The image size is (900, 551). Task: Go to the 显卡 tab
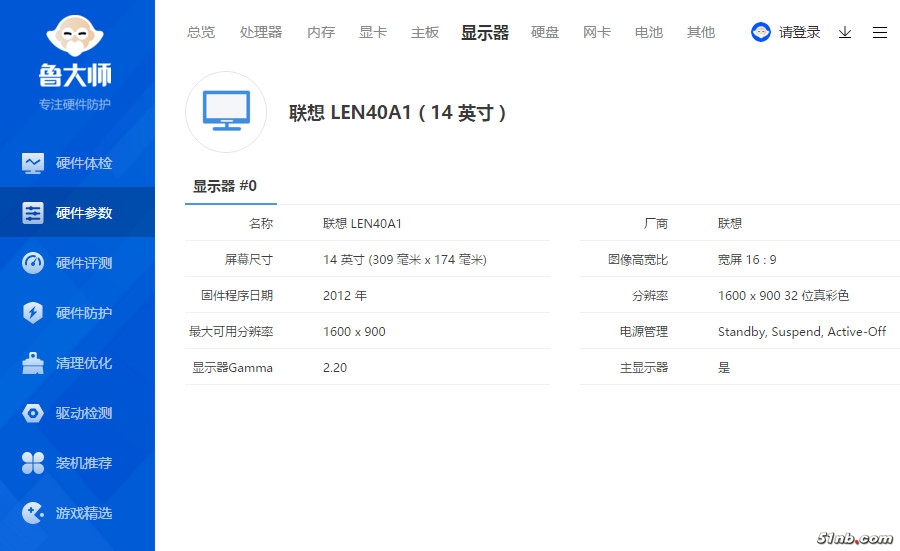point(373,32)
